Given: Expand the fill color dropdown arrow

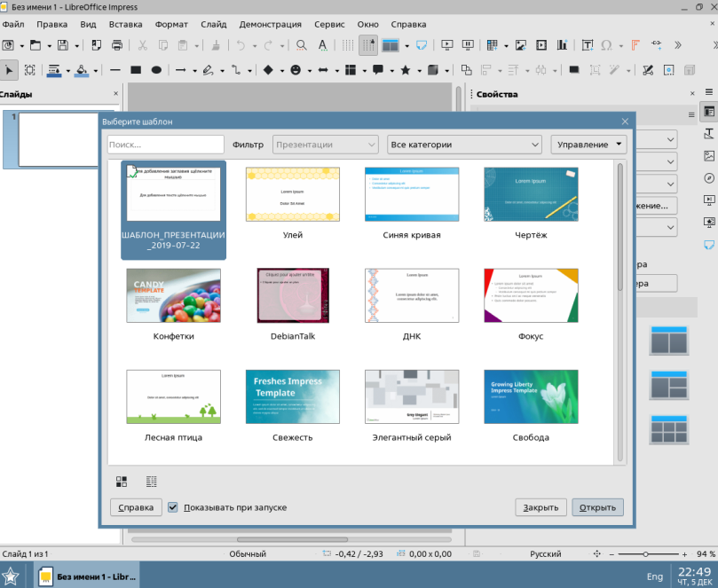Looking at the screenshot, I should point(95,70).
